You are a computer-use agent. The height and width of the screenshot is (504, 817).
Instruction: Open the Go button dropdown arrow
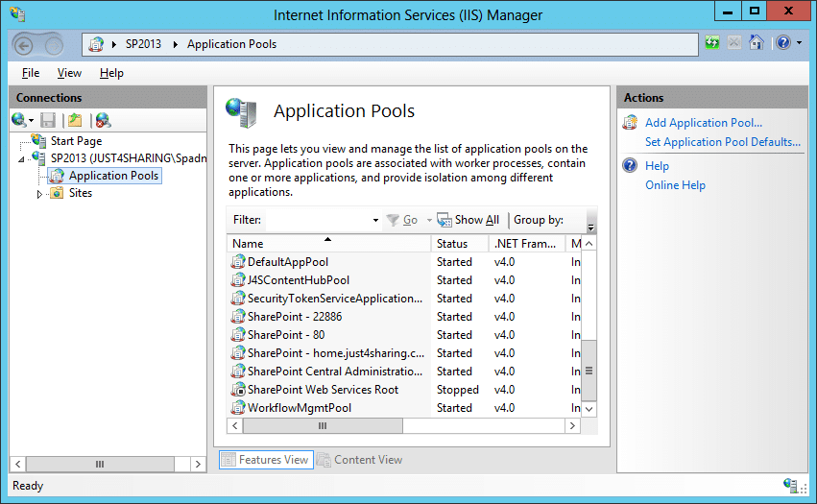pyautogui.click(x=429, y=221)
